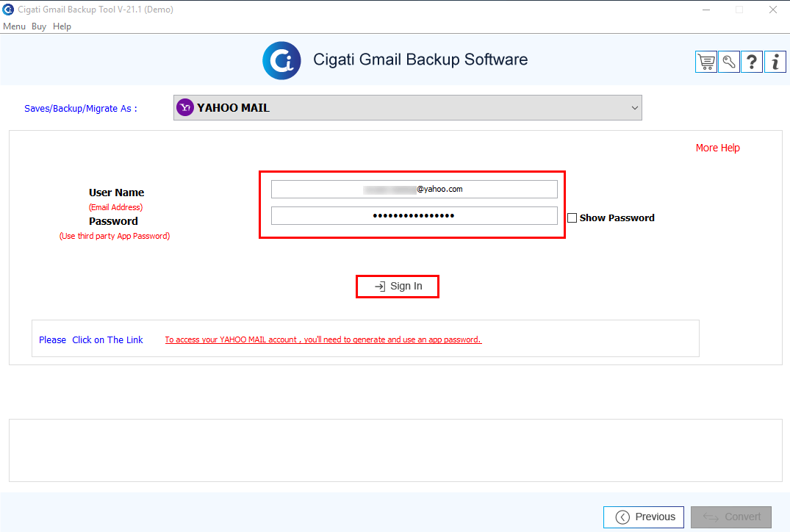
Task: Focus the User Name email field
Action: pos(414,190)
